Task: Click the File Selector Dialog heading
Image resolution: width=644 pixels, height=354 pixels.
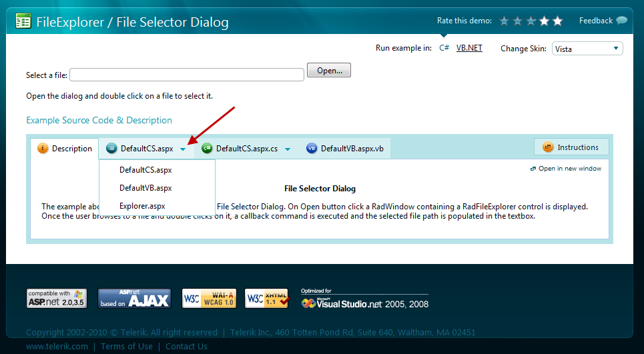Action: (x=320, y=189)
